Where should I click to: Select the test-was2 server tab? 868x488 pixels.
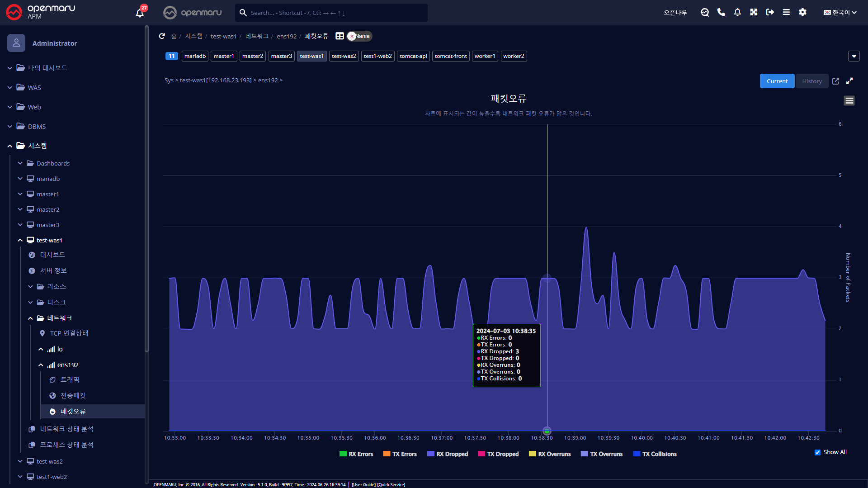click(x=344, y=56)
